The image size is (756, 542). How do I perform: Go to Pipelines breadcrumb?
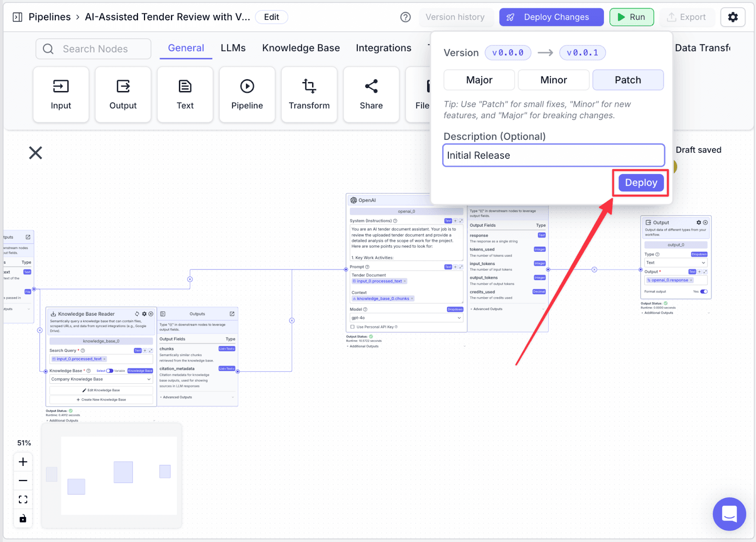(x=50, y=17)
